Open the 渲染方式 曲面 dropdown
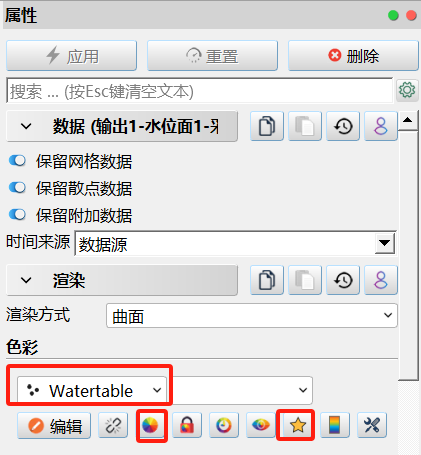The height and width of the screenshot is (455, 421). [252, 316]
